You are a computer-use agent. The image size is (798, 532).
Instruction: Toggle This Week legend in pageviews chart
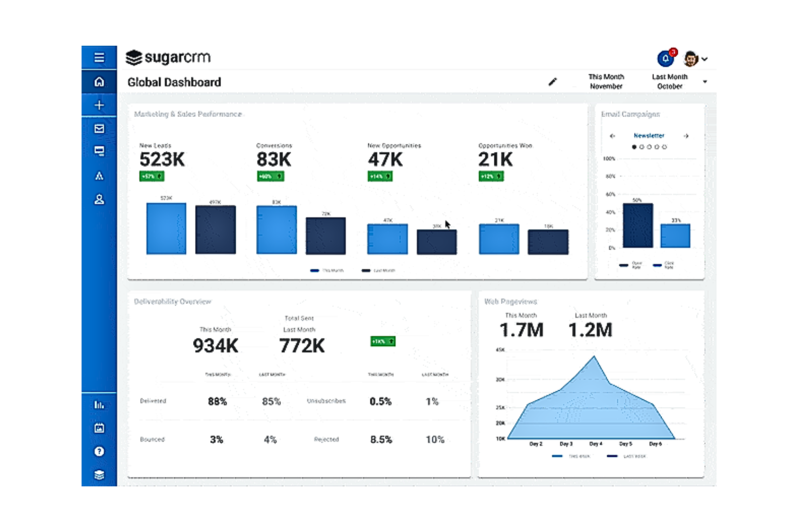pyautogui.click(x=571, y=456)
